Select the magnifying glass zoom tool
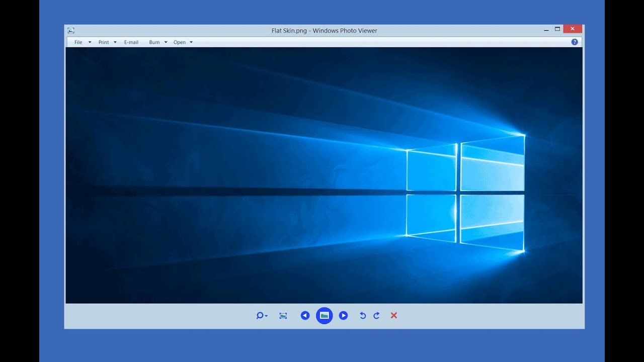 click(259, 315)
